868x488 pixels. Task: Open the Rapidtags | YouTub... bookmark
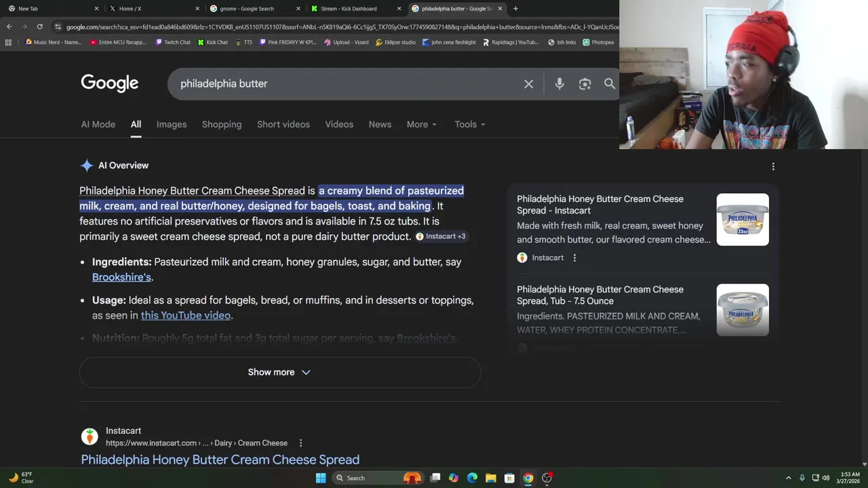[511, 42]
